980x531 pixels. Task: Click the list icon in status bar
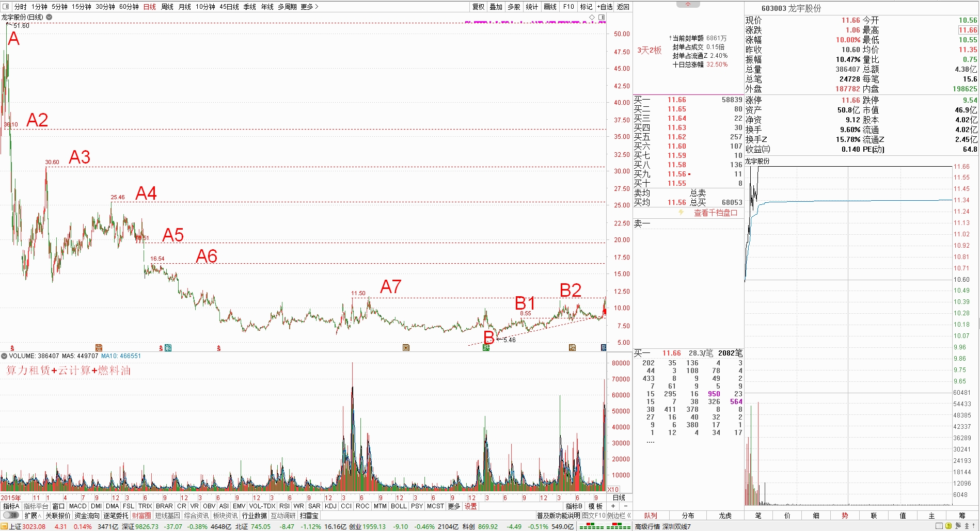coord(940,526)
